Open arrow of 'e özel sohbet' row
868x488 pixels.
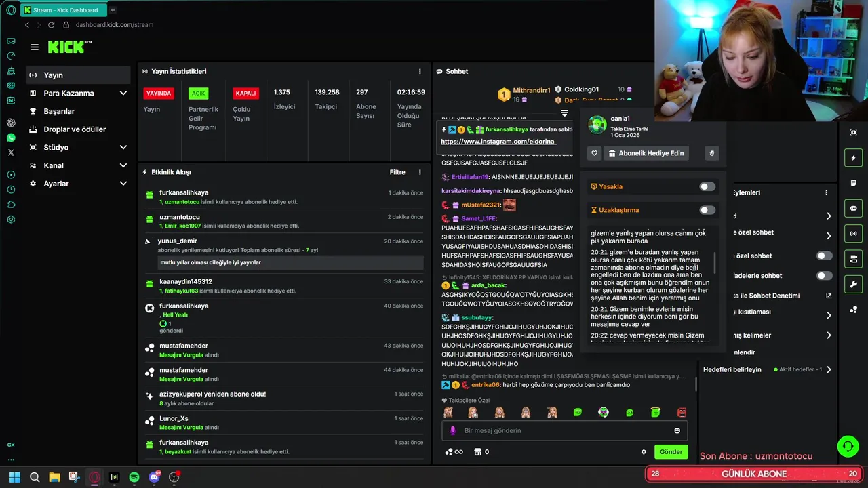tap(829, 236)
